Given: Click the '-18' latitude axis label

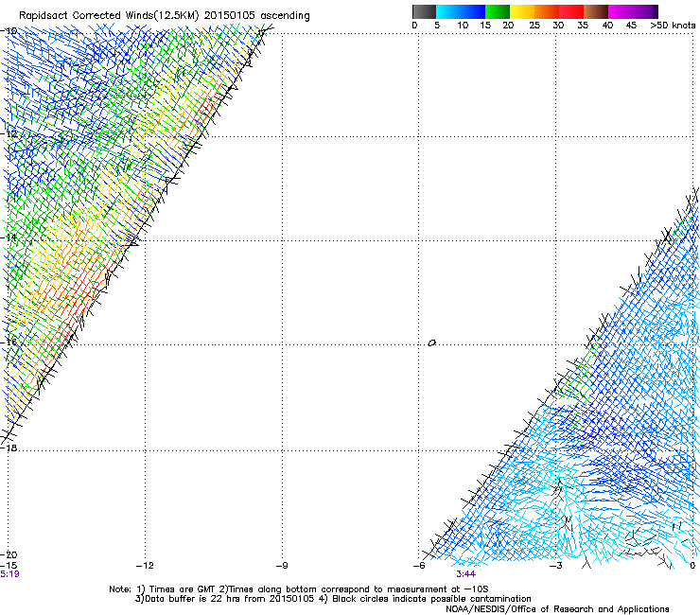Looking at the screenshot, I should [x=9, y=448].
